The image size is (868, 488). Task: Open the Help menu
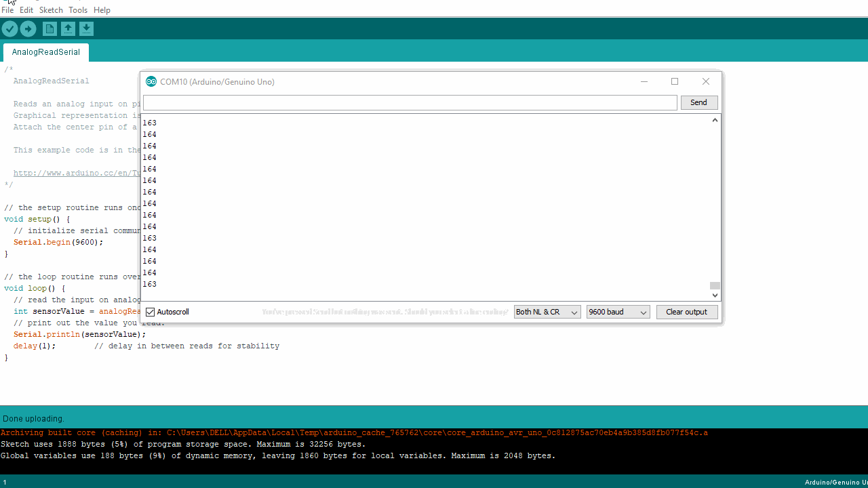click(x=102, y=10)
